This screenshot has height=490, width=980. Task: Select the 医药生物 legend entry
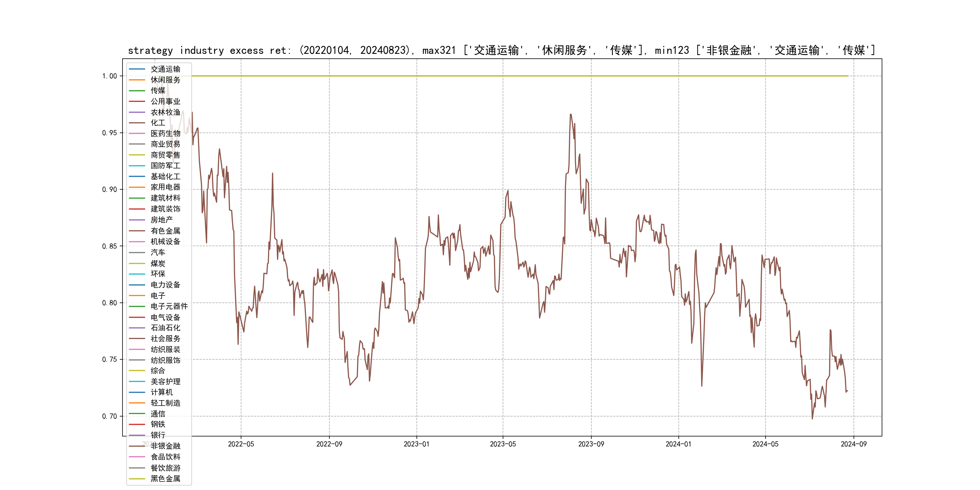click(165, 133)
